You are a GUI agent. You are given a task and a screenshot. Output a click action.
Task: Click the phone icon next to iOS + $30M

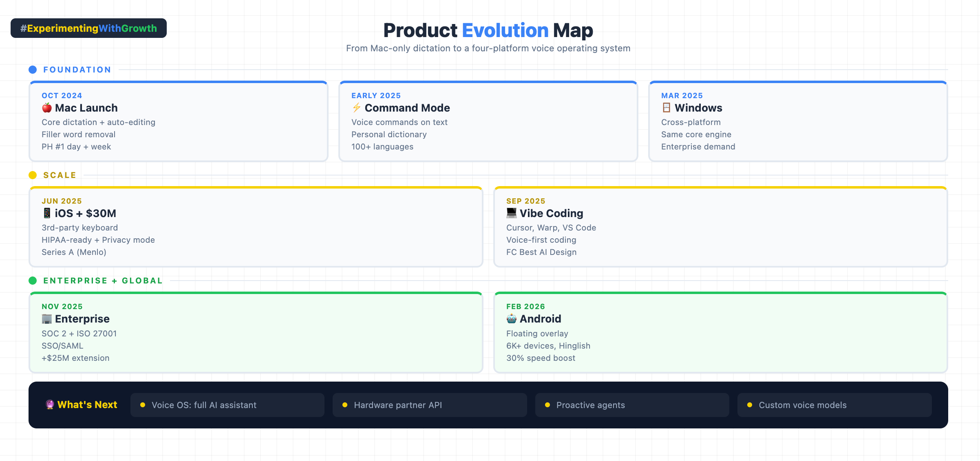point(47,213)
